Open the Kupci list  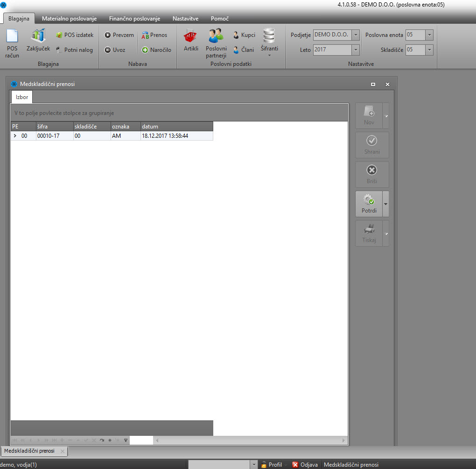pos(245,35)
